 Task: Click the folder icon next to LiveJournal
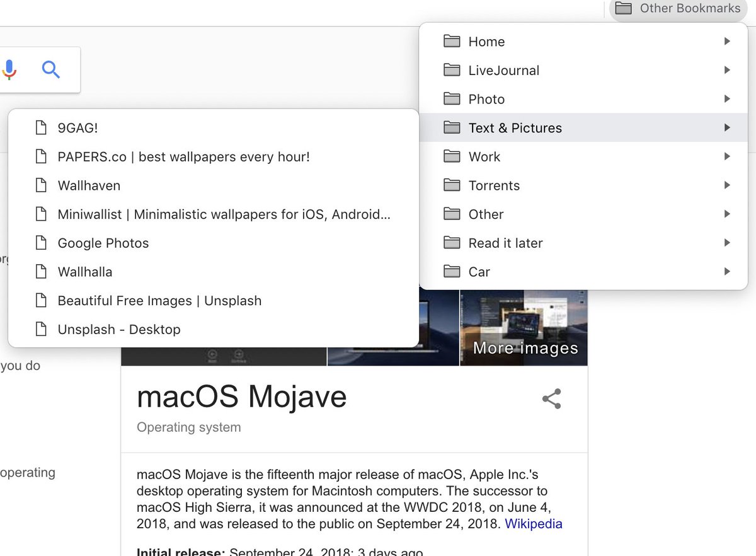pos(452,70)
